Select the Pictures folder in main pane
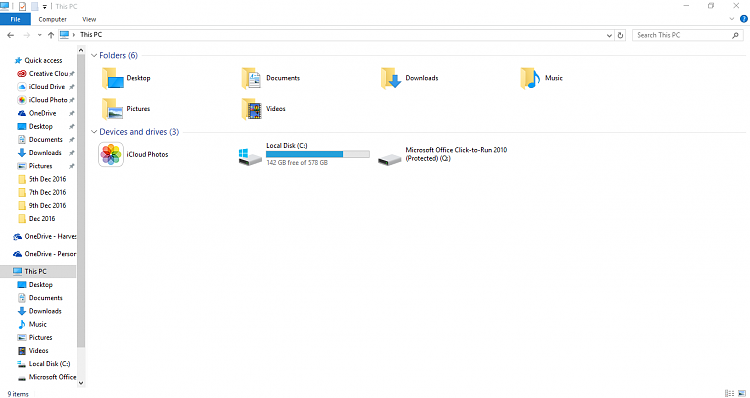 coord(126,109)
